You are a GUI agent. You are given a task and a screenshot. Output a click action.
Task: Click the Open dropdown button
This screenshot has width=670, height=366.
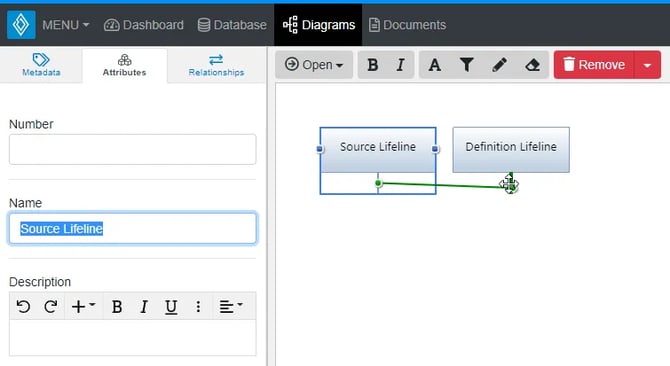(x=314, y=65)
